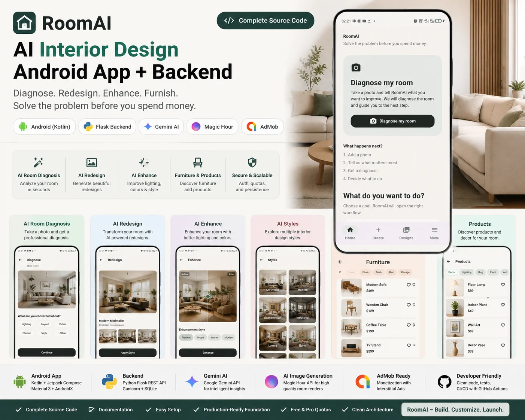Click the AdMob logo beside AdMob Ready
The image size is (525, 420).
click(362, 382)
